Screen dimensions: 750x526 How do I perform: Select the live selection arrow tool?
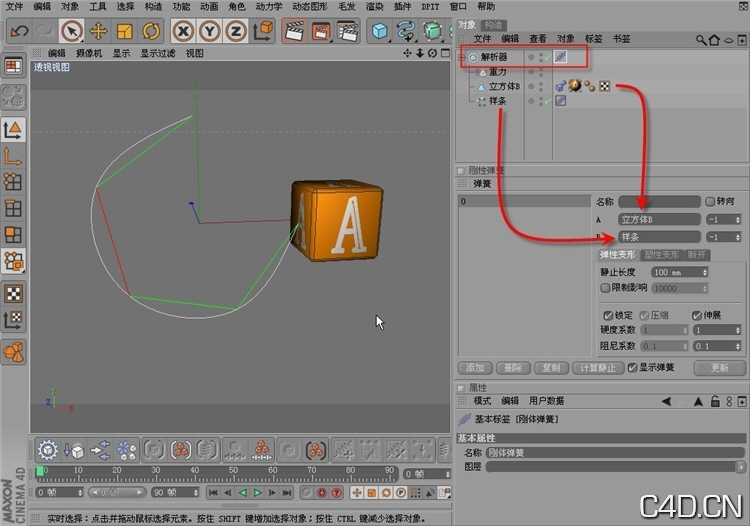point(72,32)
